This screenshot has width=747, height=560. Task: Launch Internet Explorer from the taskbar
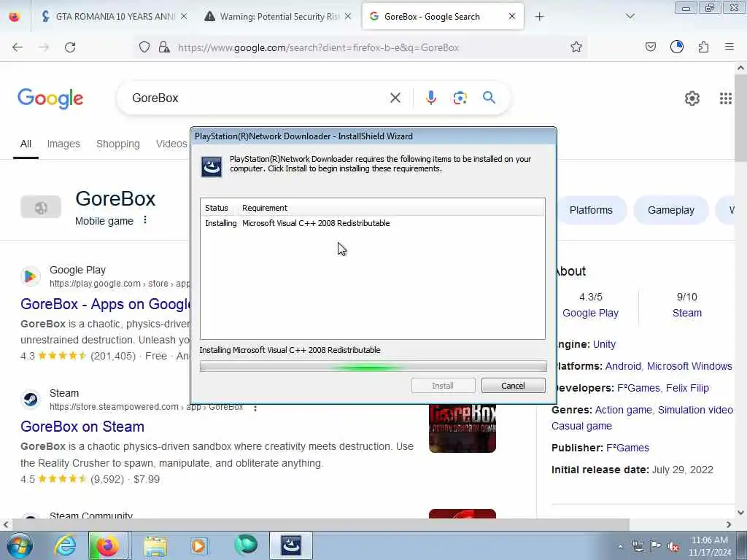coord(65,545)
